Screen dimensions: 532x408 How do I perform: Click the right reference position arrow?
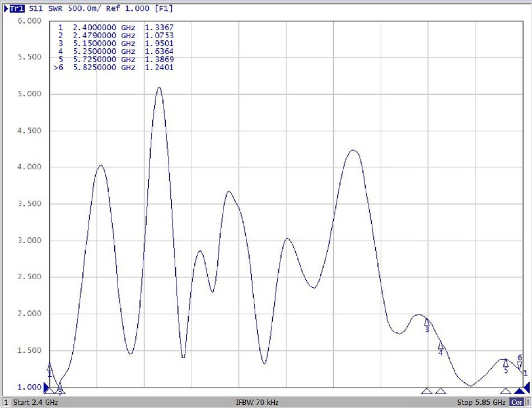point(527,387)
